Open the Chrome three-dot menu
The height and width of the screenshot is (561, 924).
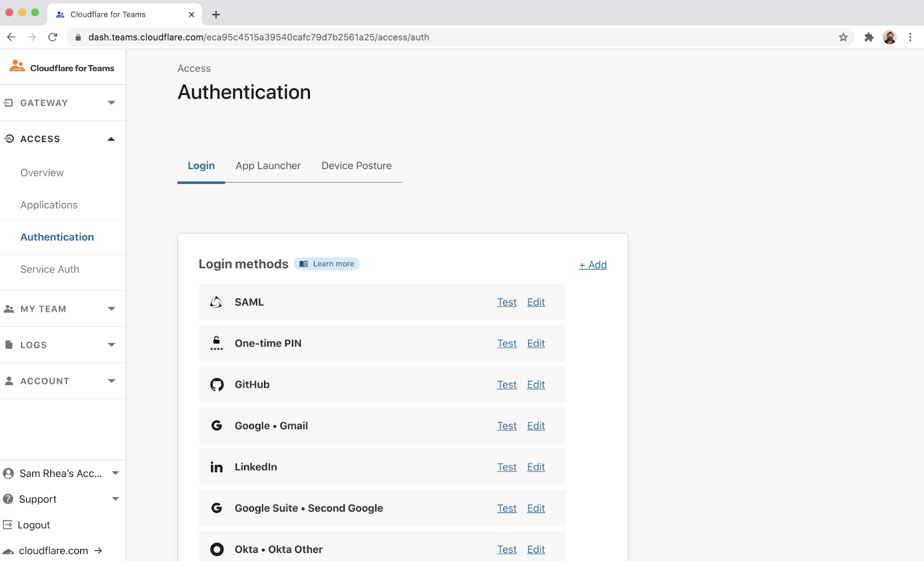[910, 37]
